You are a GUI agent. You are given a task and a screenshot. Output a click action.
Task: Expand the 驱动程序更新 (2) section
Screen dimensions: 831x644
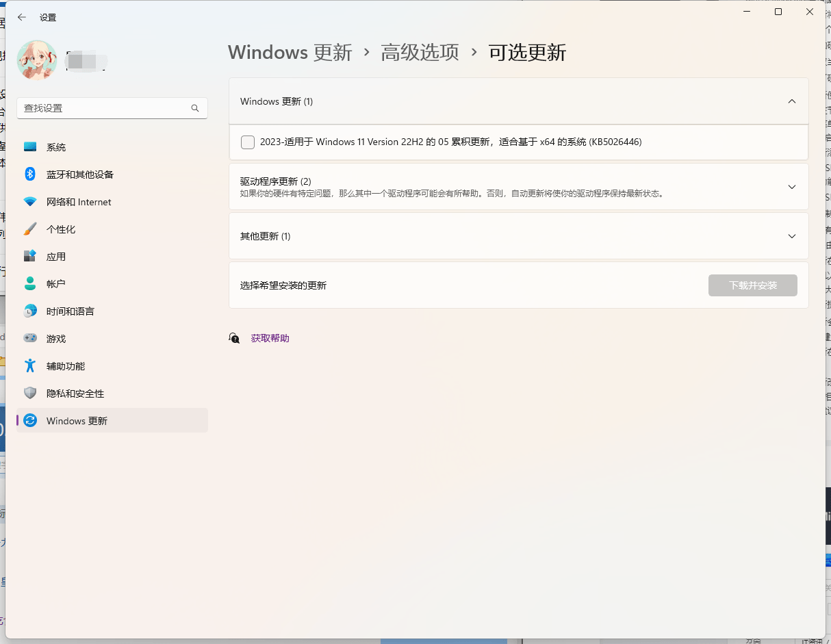[x=518, y=186]
